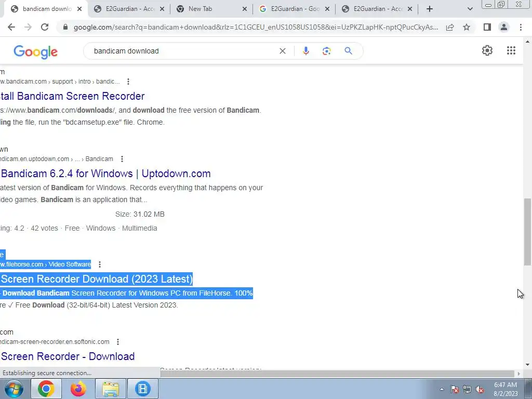
Task: Click the vertical scrollbar thumb
Action: [527, 232]
